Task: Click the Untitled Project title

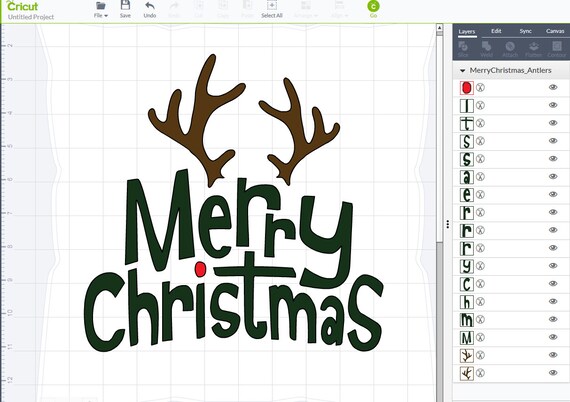Action: (31, 17)
